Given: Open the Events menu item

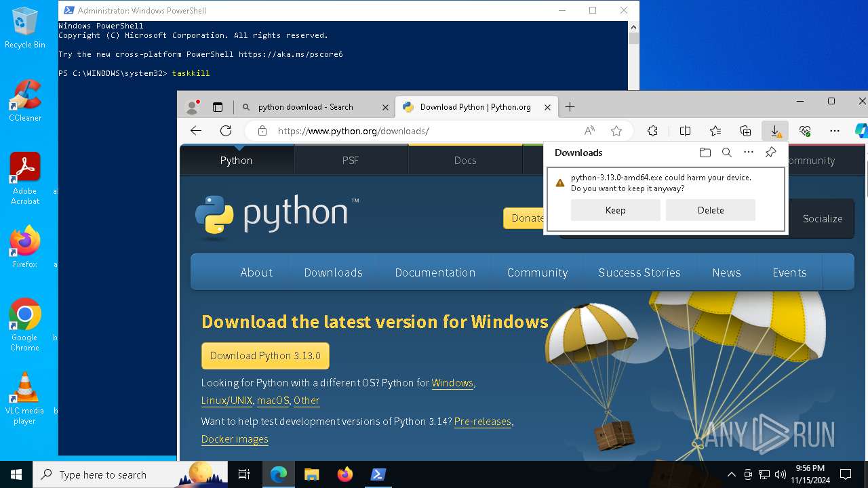Looking at the screenshot, I should [789, 272].
